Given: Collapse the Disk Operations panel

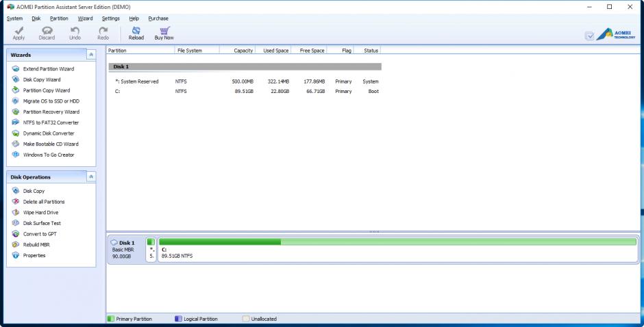Looking at the screenshot, I should pos(92,177).
